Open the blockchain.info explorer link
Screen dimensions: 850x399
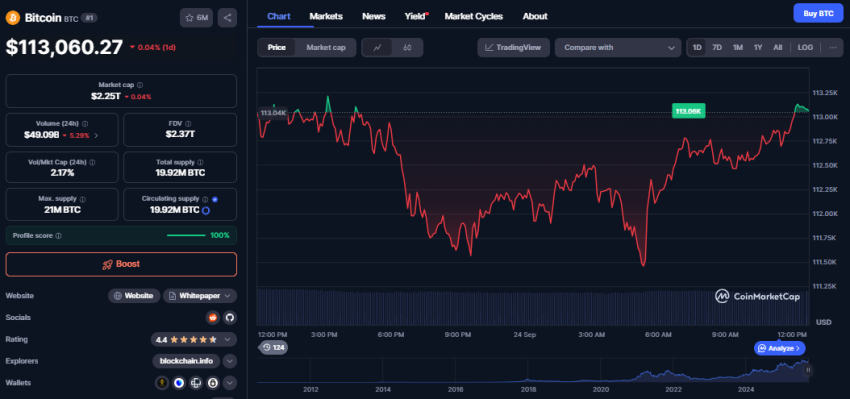(186, 361)
